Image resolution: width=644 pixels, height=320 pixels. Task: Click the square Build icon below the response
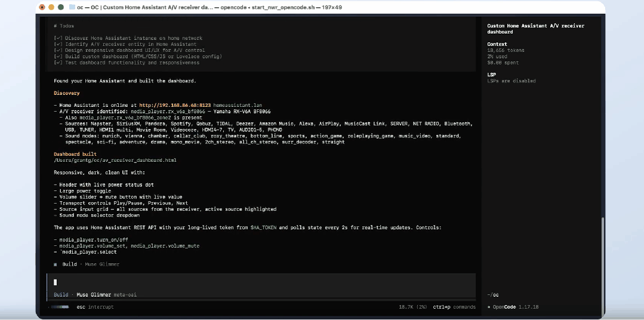pyautogui.click(x=56, y=264)
